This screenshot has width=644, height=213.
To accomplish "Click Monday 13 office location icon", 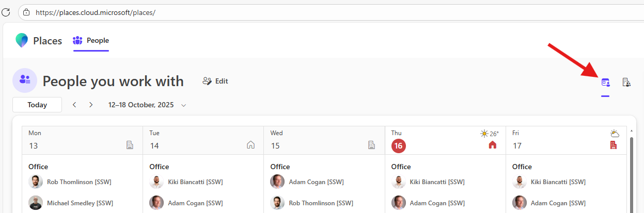I will point(130,145).
